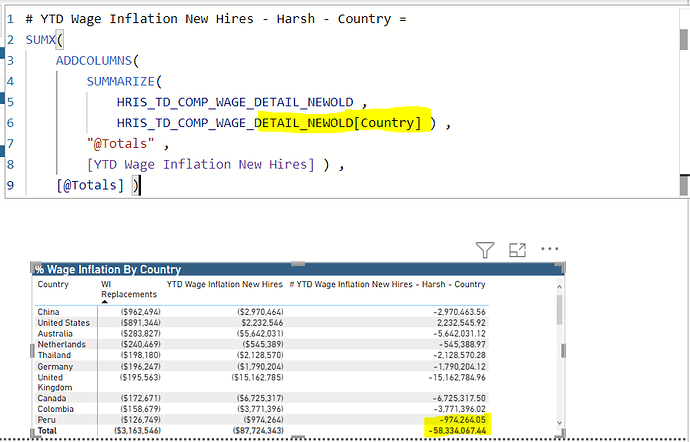690x442 pixels.
Task: Click HRIS_TD_COMP_WAGE_DETAIL_NEWOLD table name in line 5
Action: (x=235, y=102)
